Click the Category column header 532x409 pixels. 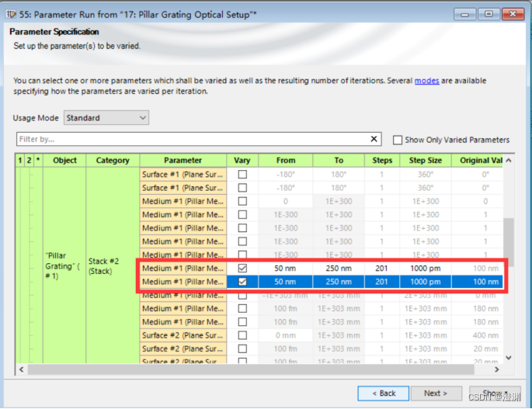[x=113, y=161]
